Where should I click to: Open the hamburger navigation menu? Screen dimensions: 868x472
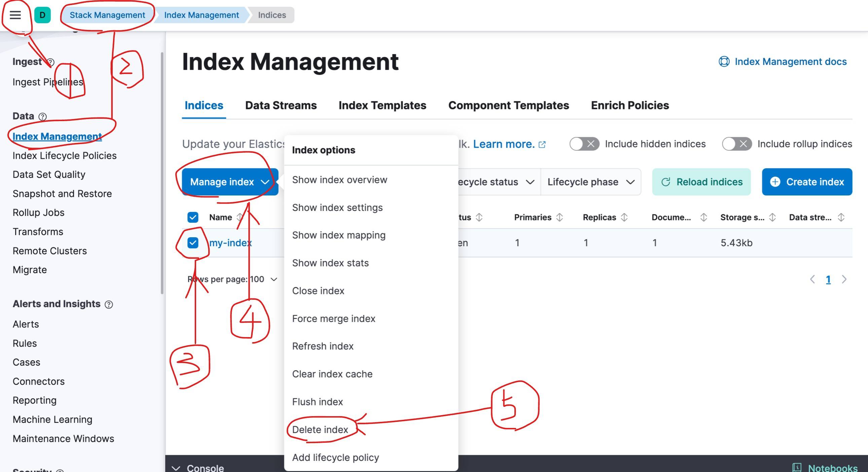point(15,15)
